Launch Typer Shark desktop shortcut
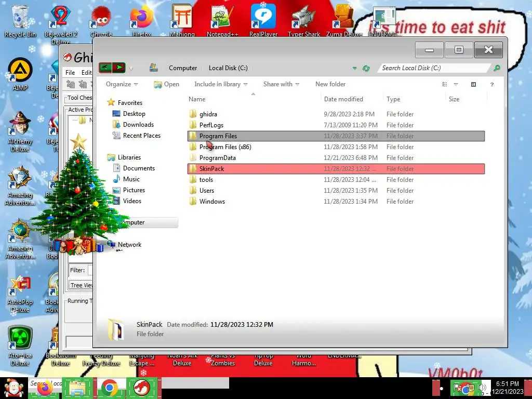This screenshot has width=532, height=399. (x=303, y=20)
